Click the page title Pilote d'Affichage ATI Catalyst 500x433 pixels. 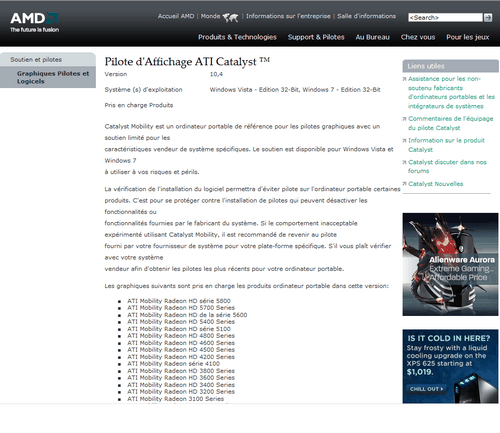coord(187,62)
